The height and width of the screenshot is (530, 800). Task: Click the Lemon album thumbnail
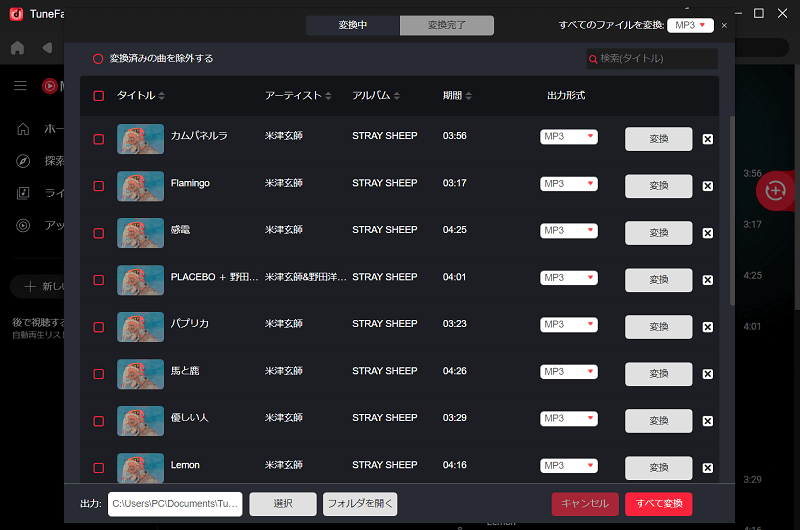coord(140,467)
